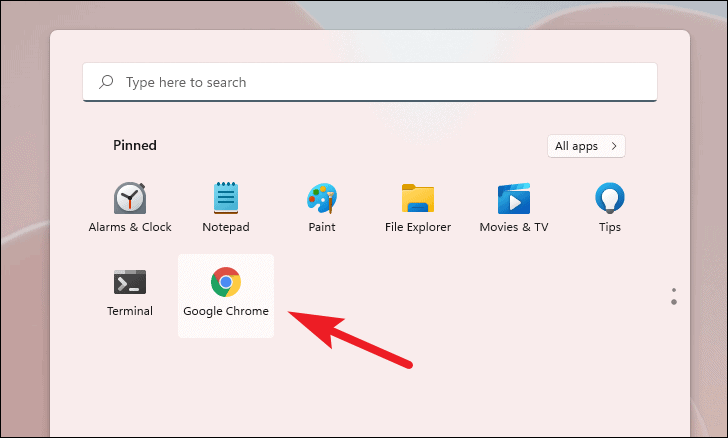Image resolution: width=728 pixels, height=438 pixels.
Task: Launch the Movies & TV app
Action: point(514,207)
